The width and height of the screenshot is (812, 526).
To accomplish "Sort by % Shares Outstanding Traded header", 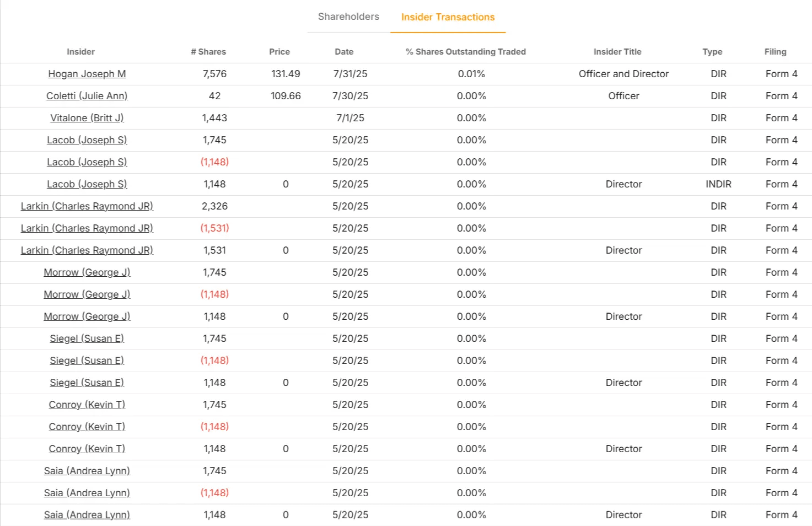I will pos(466,52).
